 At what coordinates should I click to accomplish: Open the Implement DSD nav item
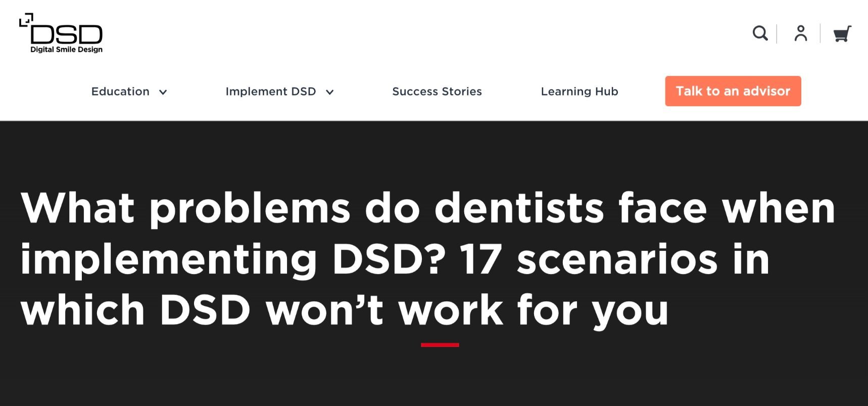(x=271, y=92)
